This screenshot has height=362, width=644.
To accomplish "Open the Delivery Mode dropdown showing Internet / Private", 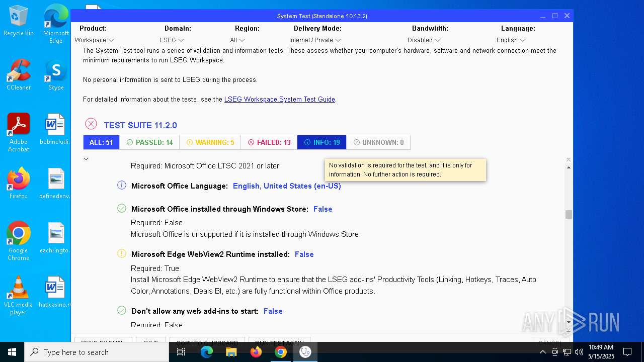I will click(315, 40).
